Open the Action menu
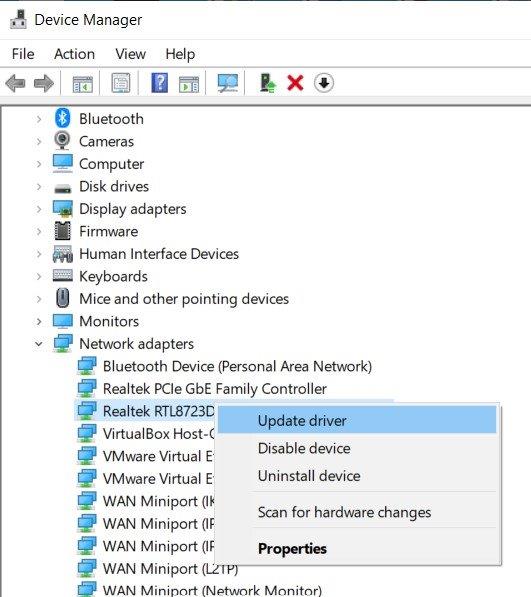The height and width of the screenshot is (597, 531). (74, 54)
